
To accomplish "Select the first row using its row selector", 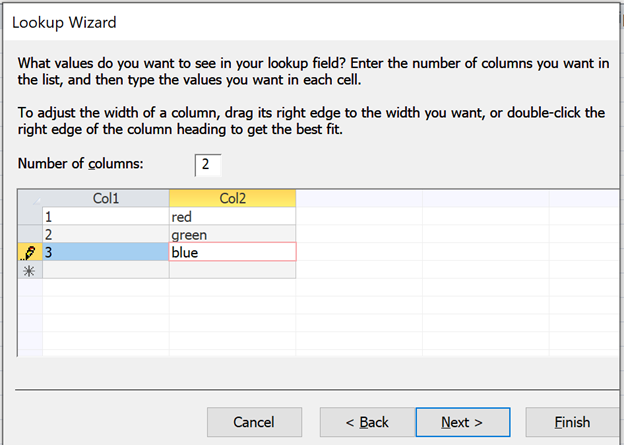I will [29, 216].
